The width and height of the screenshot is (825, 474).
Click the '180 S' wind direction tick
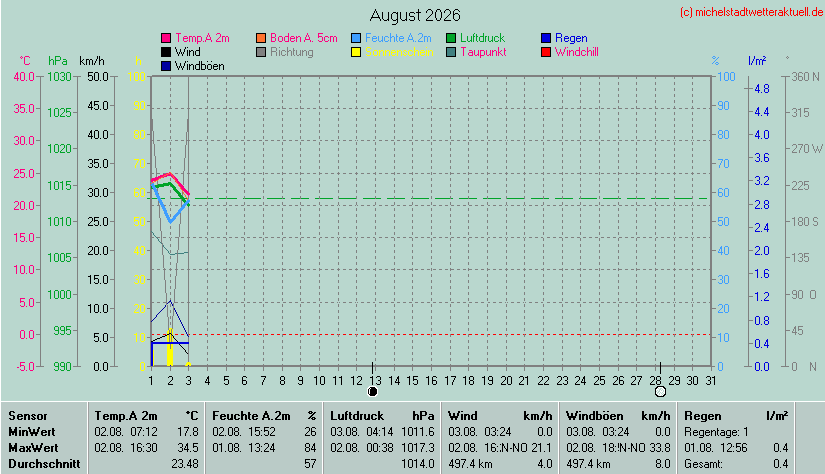805,221
